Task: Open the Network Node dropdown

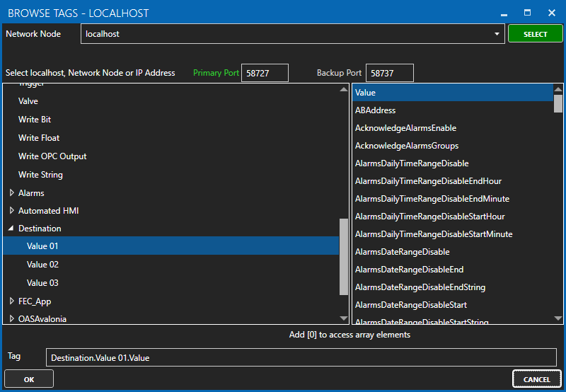Action: pyautogui.click(x=497, y=34)
